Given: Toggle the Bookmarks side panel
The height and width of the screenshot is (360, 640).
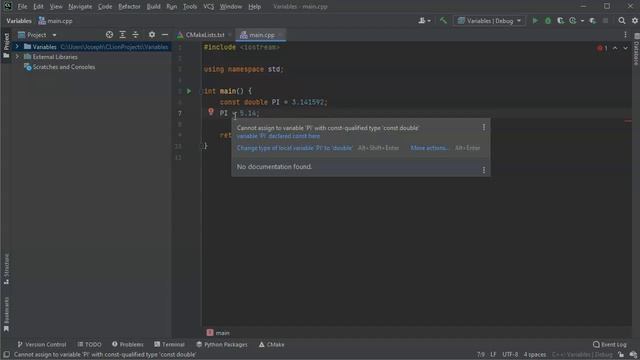Looking at the screenshot, I should 6,314.
